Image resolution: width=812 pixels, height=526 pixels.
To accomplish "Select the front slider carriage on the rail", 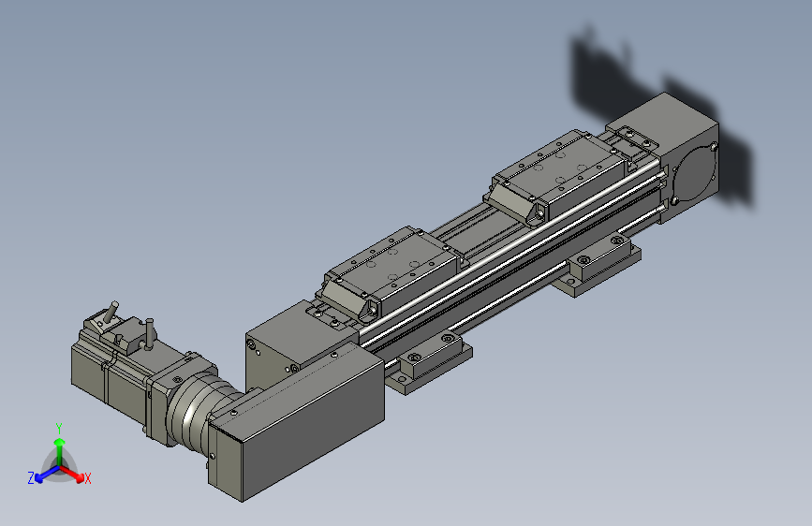I will 391,273.
